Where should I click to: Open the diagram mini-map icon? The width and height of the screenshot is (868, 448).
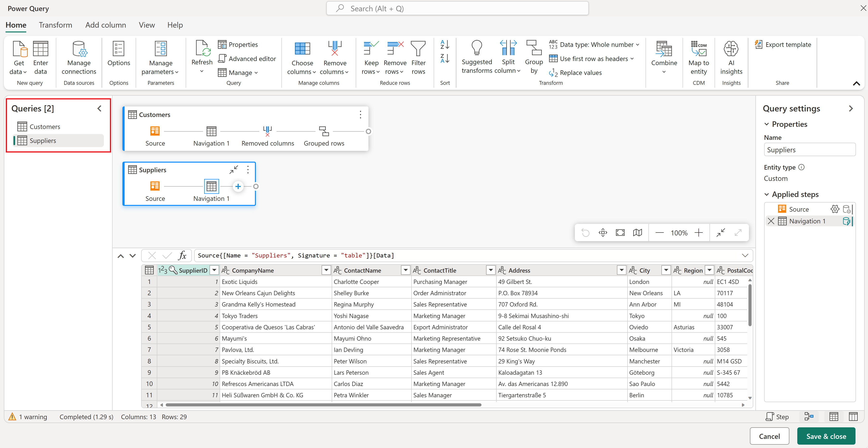point(637,233)
